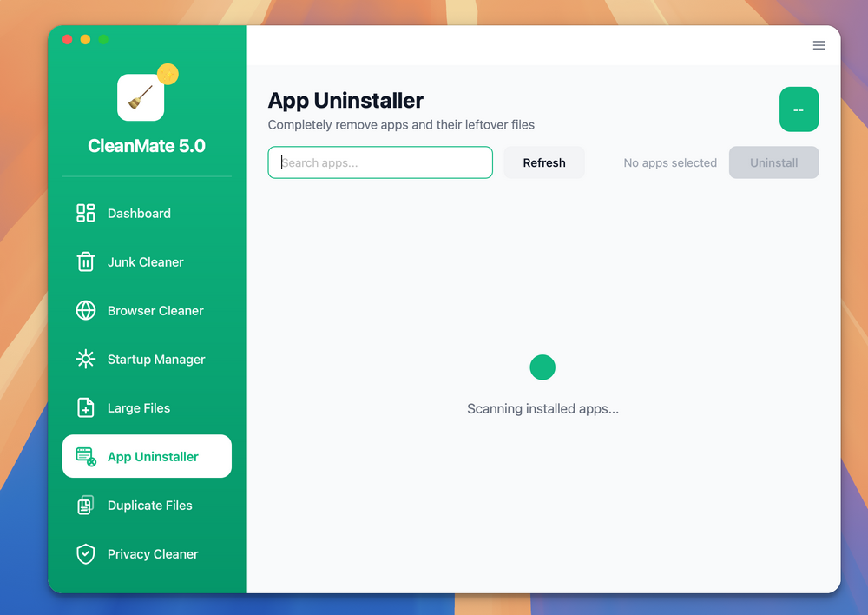The image size is (868, 615).
Task: Maximize the window with green button
Action: pyautogui.click(x=103, y=39)
